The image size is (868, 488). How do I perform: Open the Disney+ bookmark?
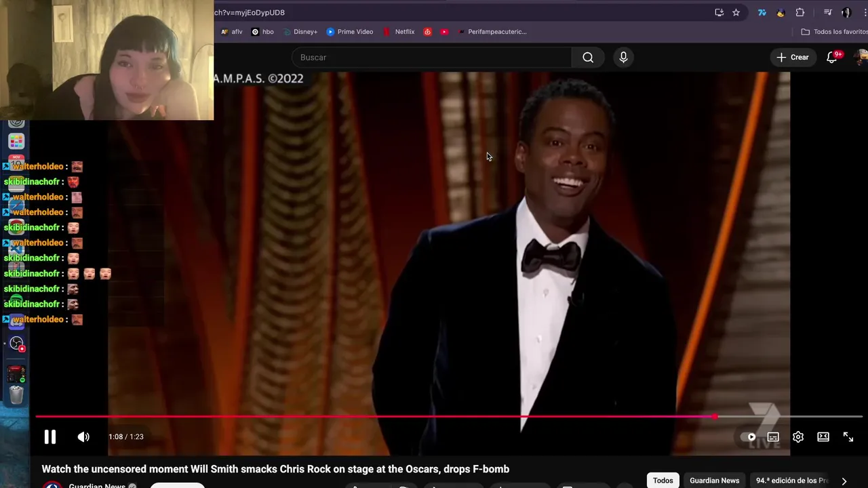tap(300, 32)
